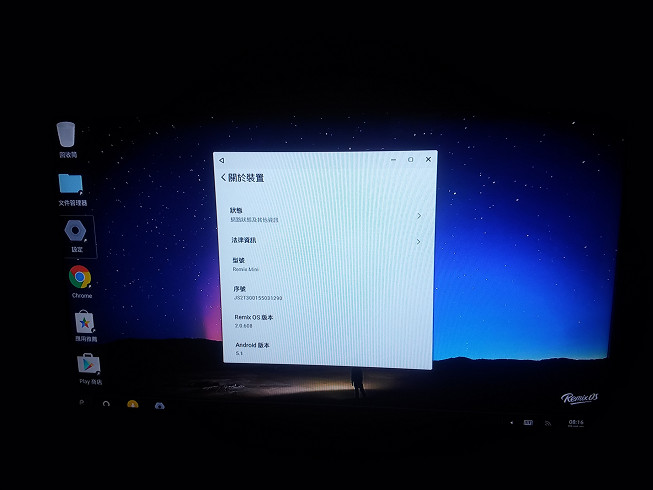Go back using 關於裝置 header arrow
653x490 pixels.
coord(224,178)
